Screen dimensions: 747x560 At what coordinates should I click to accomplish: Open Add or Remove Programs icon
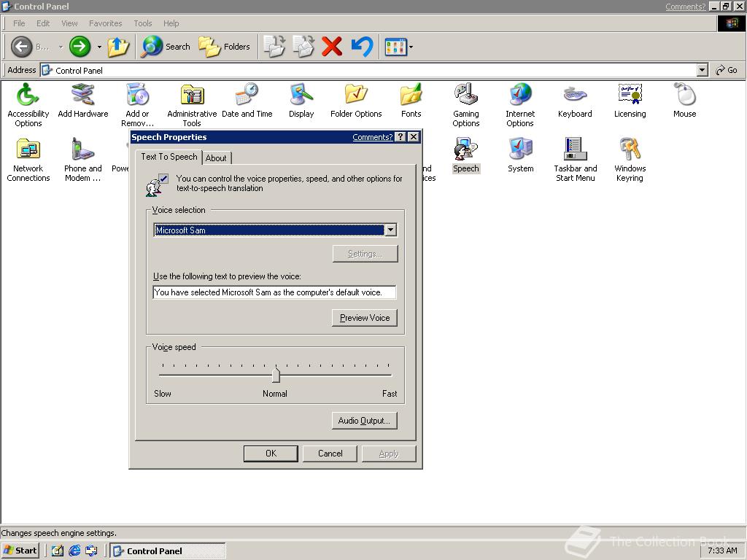tap(138, 105)
